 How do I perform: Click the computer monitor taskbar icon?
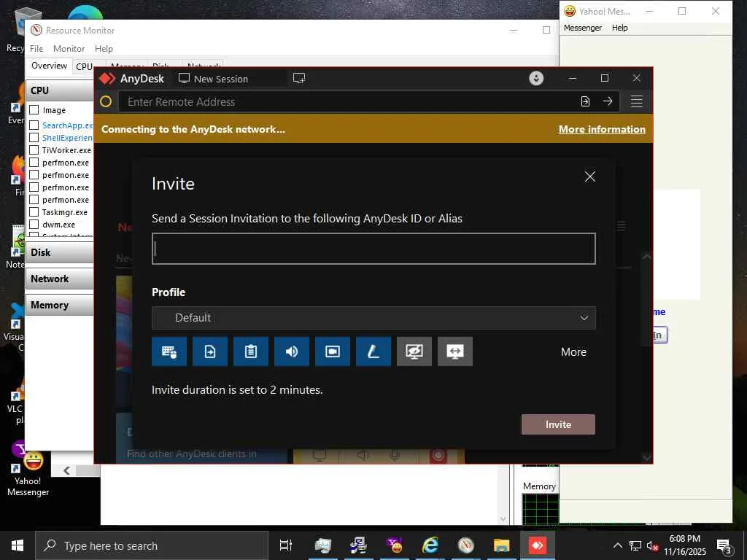[323, 545]
